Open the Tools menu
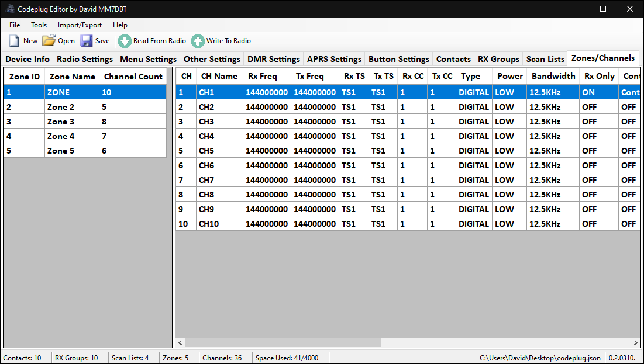The image size is (644, 364). point(39,25)
